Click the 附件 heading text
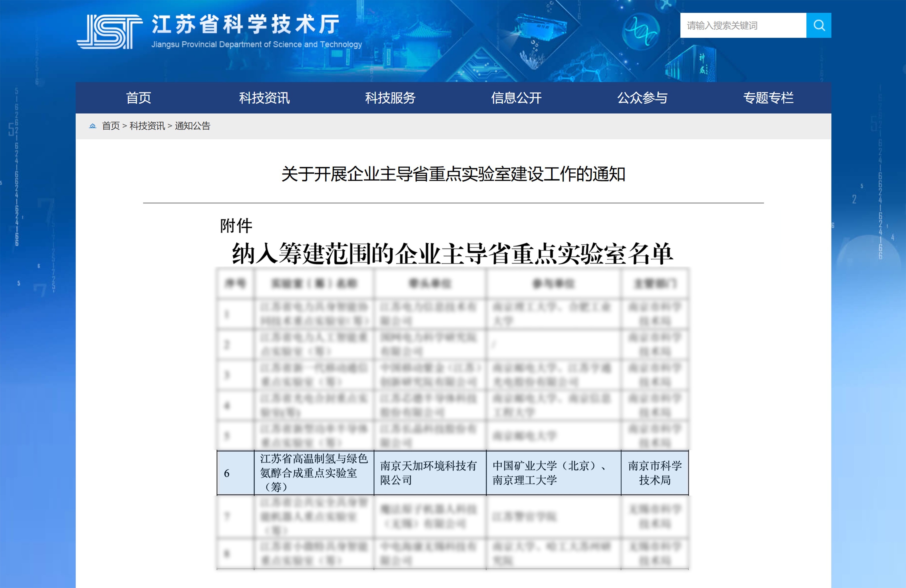Viewport: 906px width, 588px height. coord(236,226)
